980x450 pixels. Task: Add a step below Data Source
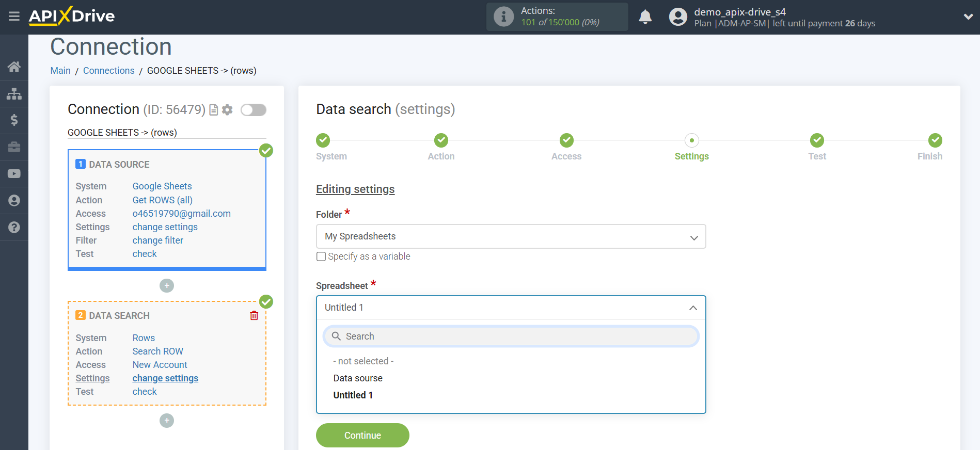167,285
